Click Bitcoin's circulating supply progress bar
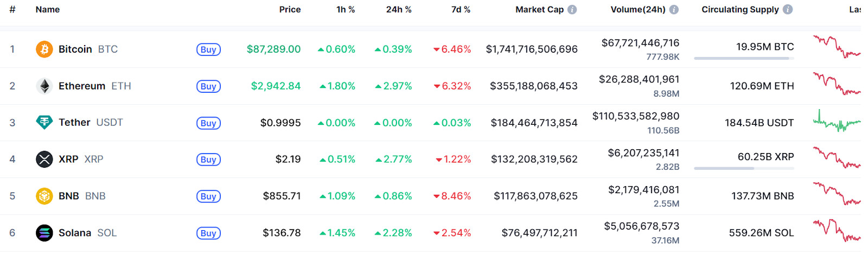The height and width of the screenshot is (254, 868). pos(744,58)
